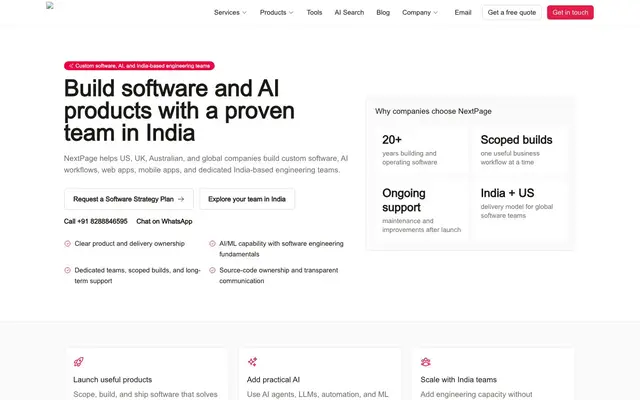Click text Add engineering capacity without

click(x=476, y=394)
